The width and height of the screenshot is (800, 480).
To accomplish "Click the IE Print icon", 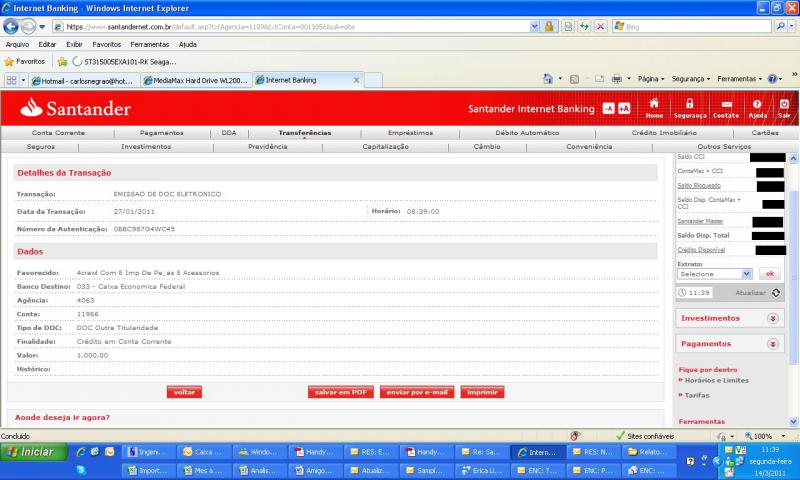I will click(617, 79).
